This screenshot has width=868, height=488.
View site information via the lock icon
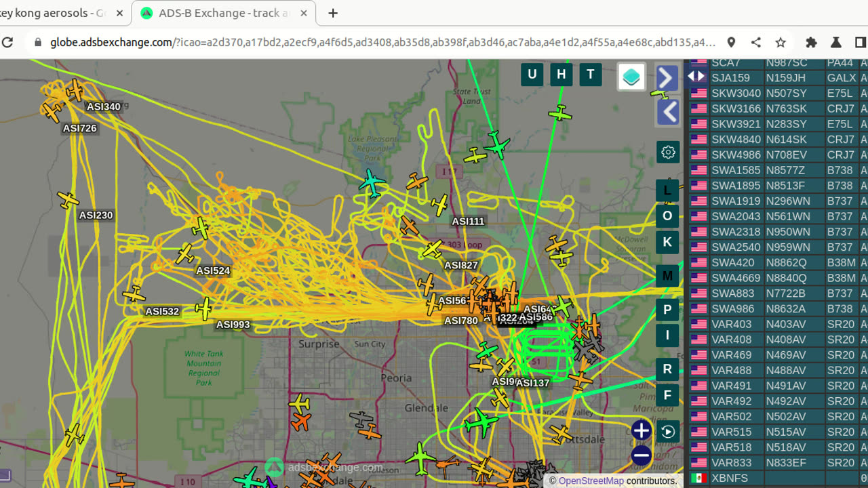pyautogui.click(x=38, y=42)
